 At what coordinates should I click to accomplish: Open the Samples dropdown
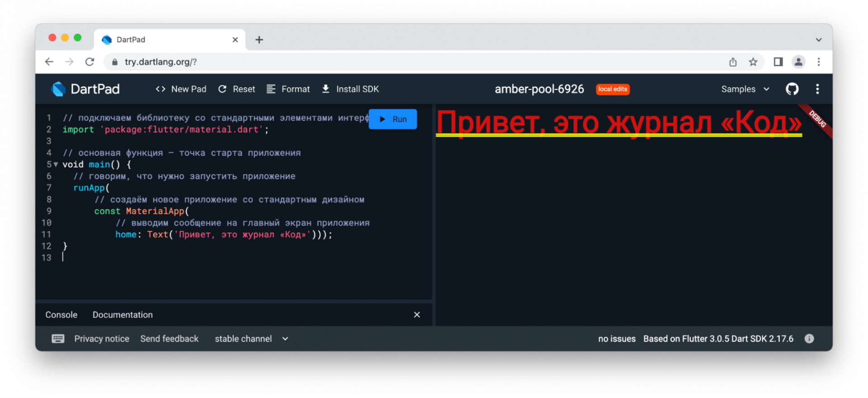point(745,89)
